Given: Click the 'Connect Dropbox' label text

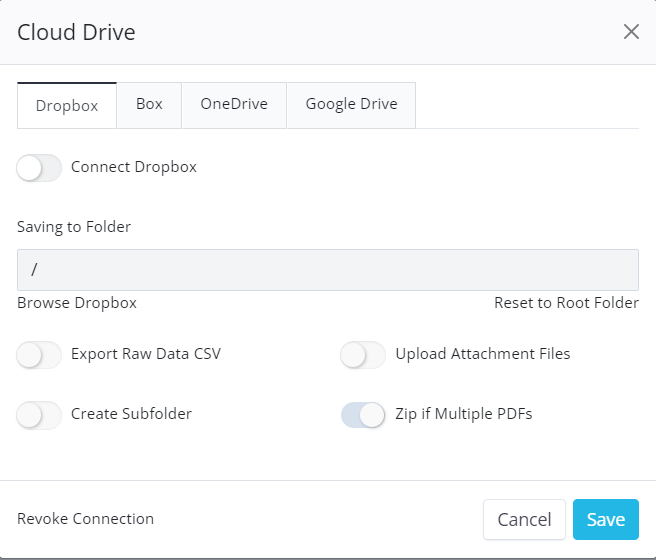Looking at the screenshot, I should click(134, 167).
